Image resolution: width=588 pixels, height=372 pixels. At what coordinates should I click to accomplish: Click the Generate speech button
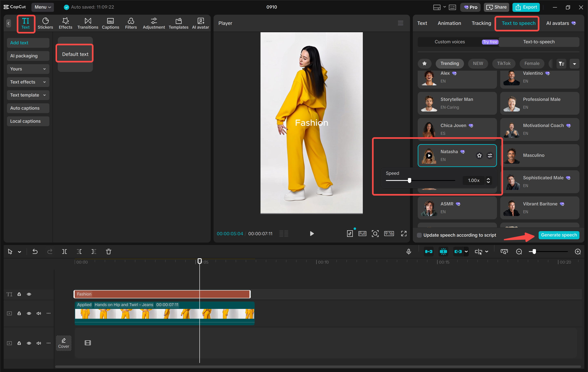[x=559, y=235]
